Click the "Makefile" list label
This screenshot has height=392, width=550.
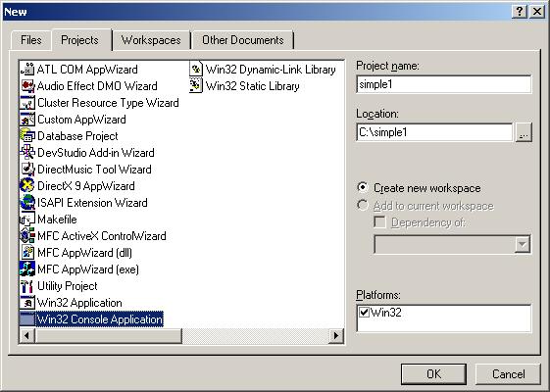pos(57,220)
